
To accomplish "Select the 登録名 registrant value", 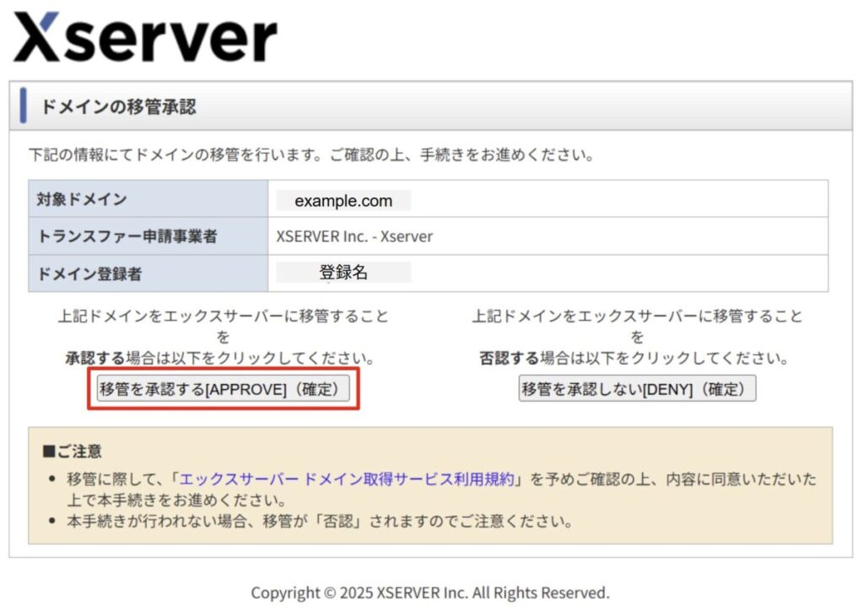I will (x=343, y=273).
